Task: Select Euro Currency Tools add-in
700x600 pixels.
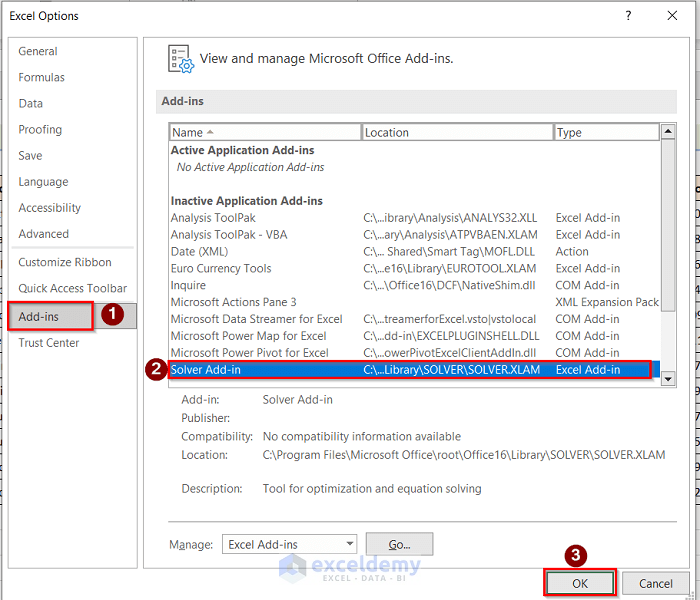Action: [x=414, y=269]
